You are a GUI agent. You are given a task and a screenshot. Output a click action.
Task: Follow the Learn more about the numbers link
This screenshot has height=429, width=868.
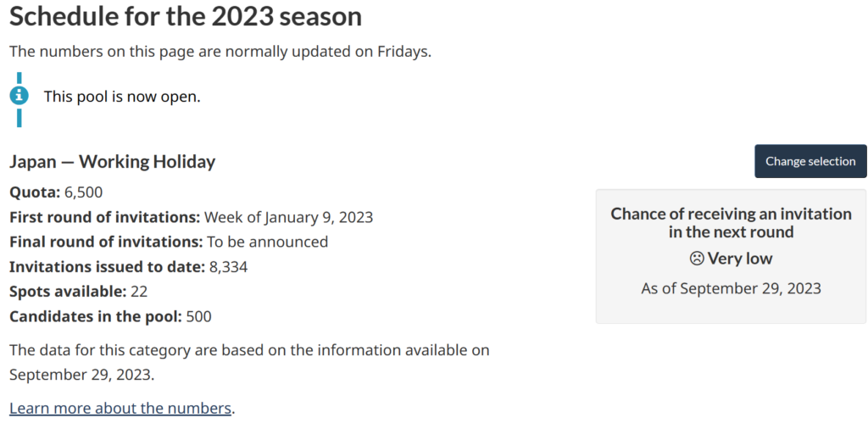click(x=120, y=409)
